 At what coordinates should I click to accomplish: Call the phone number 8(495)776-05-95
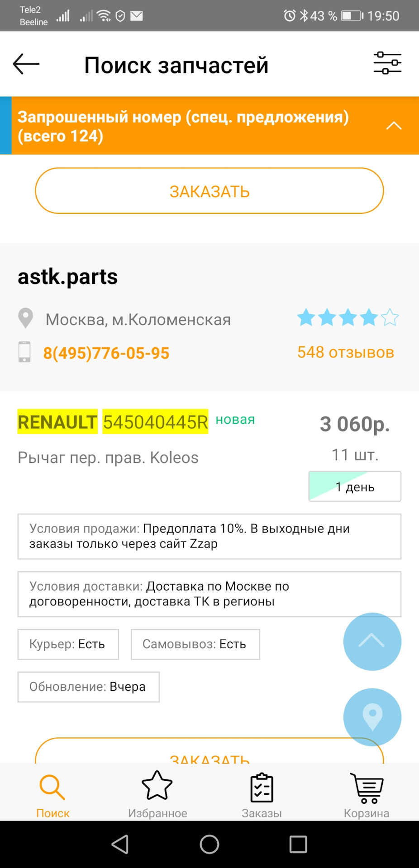(106, 353)
